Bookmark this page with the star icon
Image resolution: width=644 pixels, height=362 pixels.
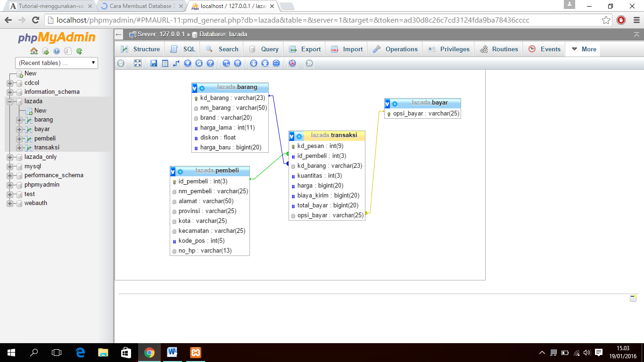click(606, 20)
